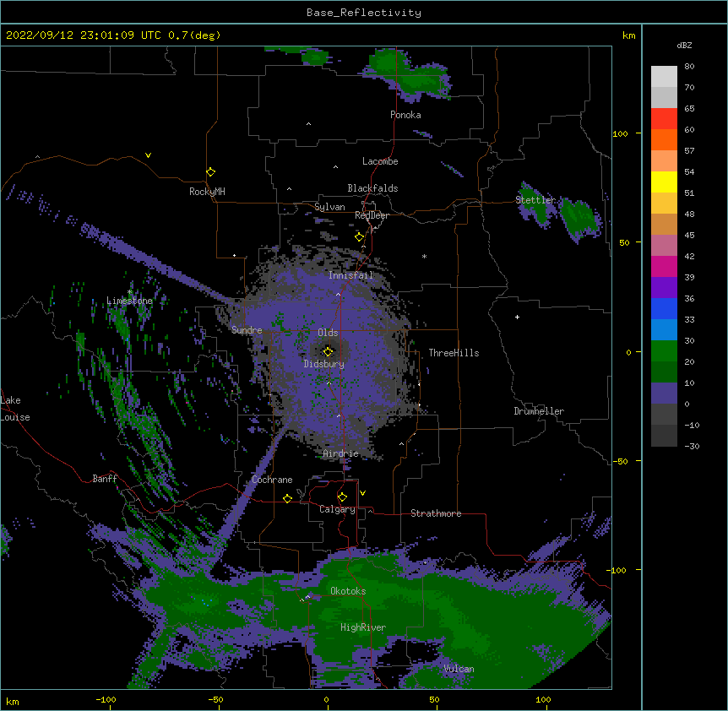
Task: Click the yellow radar site marker near Didsbury
Action: 328,352
